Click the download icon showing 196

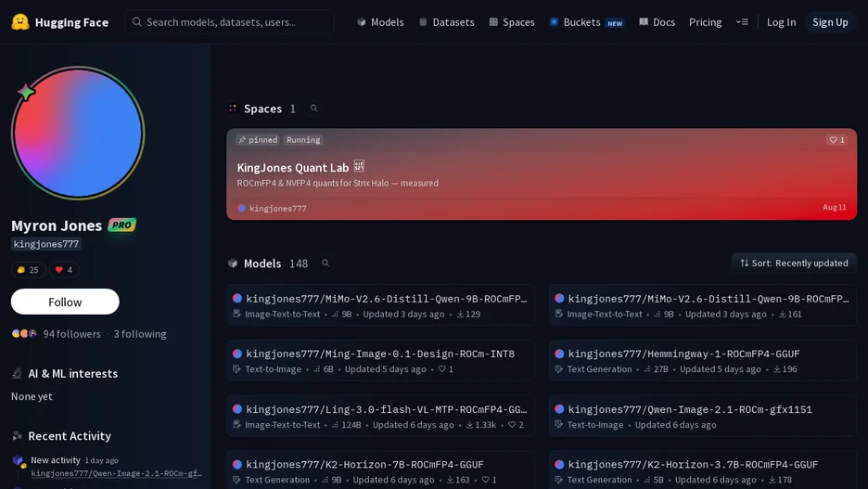tap(777, 369)
